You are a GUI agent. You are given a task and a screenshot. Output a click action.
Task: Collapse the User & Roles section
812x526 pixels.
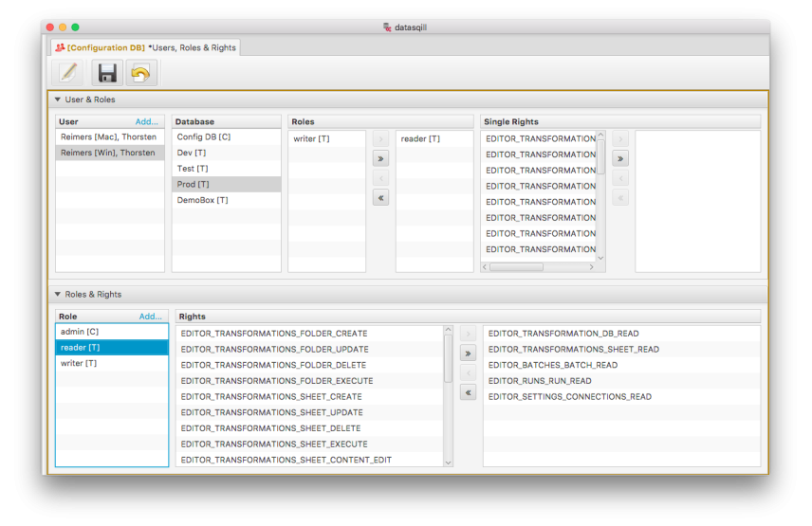(58, 100)
